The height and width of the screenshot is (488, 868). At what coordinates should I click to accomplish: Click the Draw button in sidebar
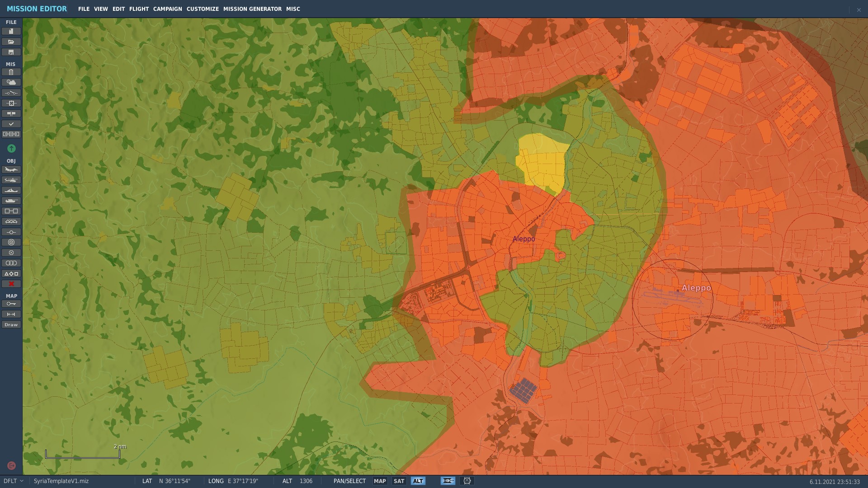coord(11,324)
